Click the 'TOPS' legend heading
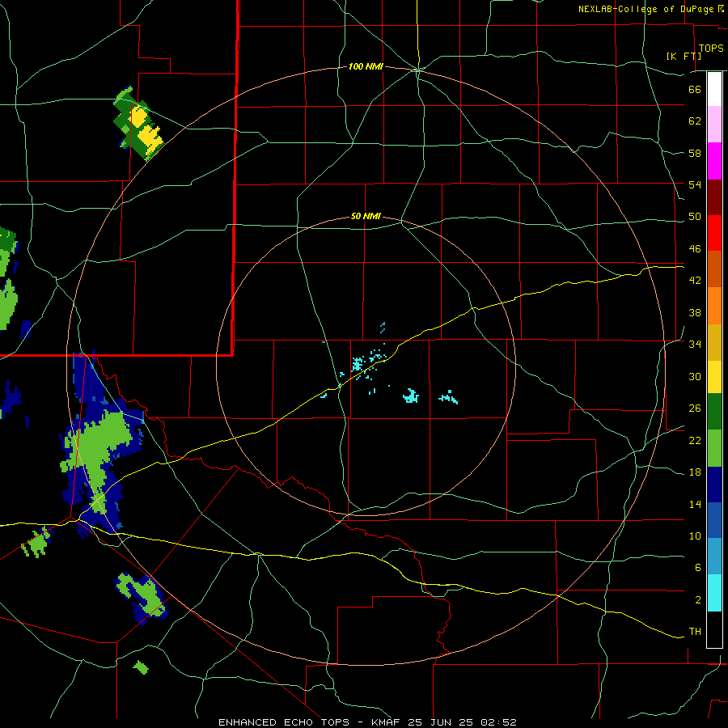Viewport: 728px width, 728px height. click(711, 49)
